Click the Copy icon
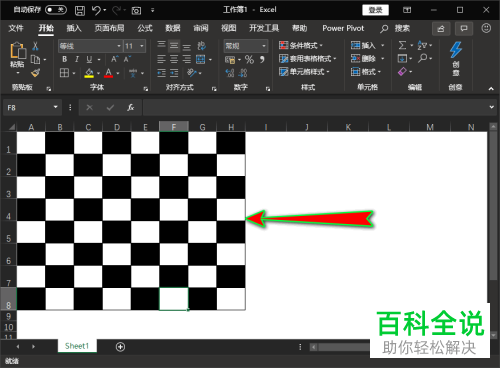Viewport: 500px width, 368px height. tap(35, 59)
